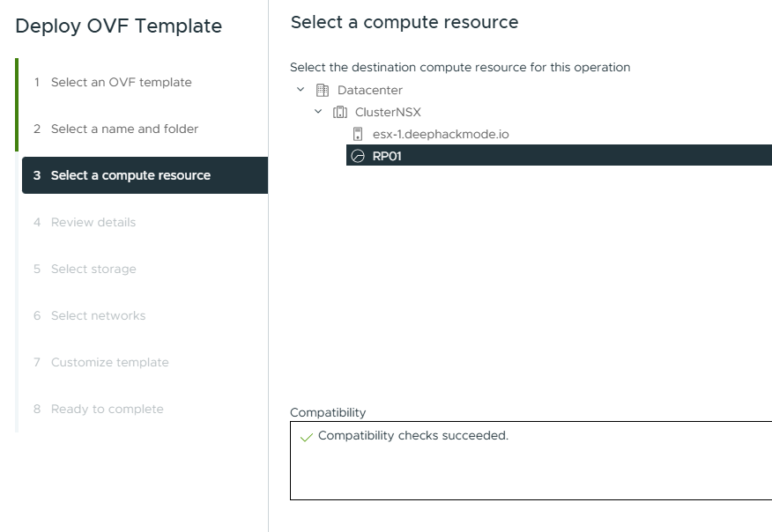Click the 'Select a compute resource' page heading
Image resolution: width=772 pixels, height=532 pixels.
click(405, 22)
